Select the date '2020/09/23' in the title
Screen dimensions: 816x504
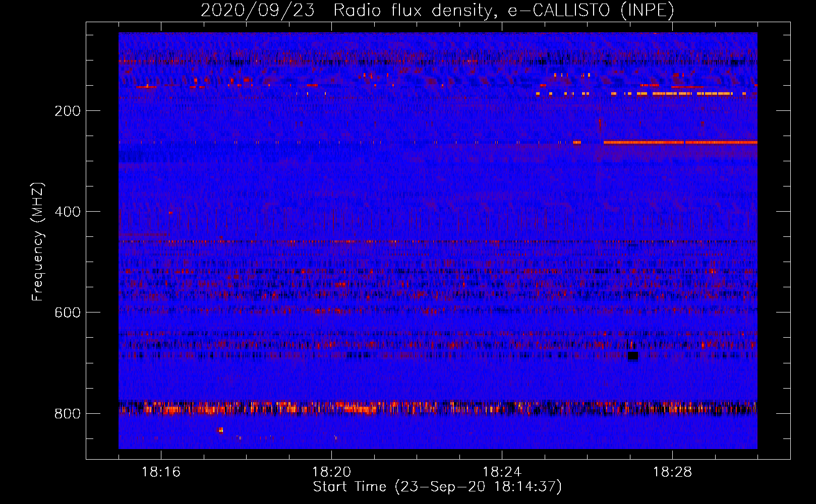coord(258,10)
